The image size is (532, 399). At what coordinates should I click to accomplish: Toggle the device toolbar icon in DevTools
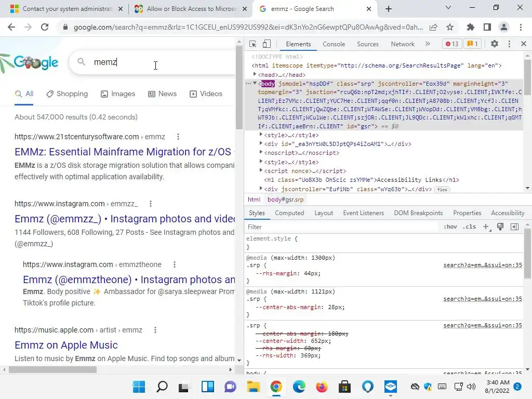pos(267,44)
